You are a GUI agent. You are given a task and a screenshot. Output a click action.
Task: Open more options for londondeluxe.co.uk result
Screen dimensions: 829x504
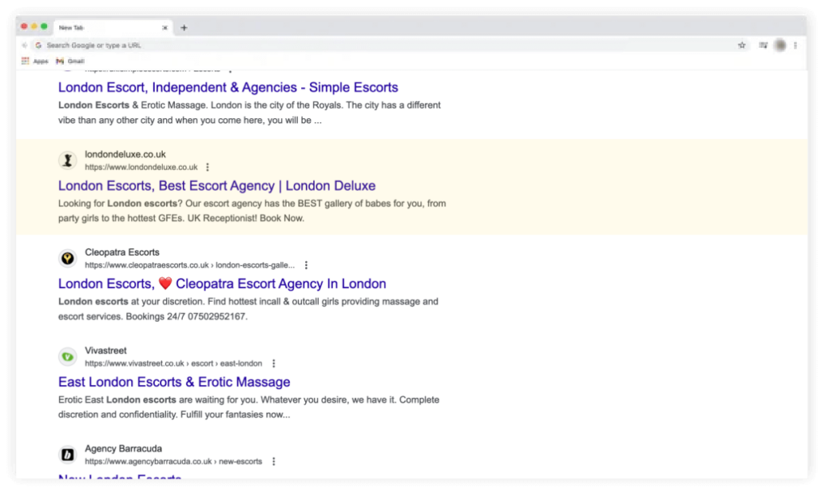[x=208, y=167]
